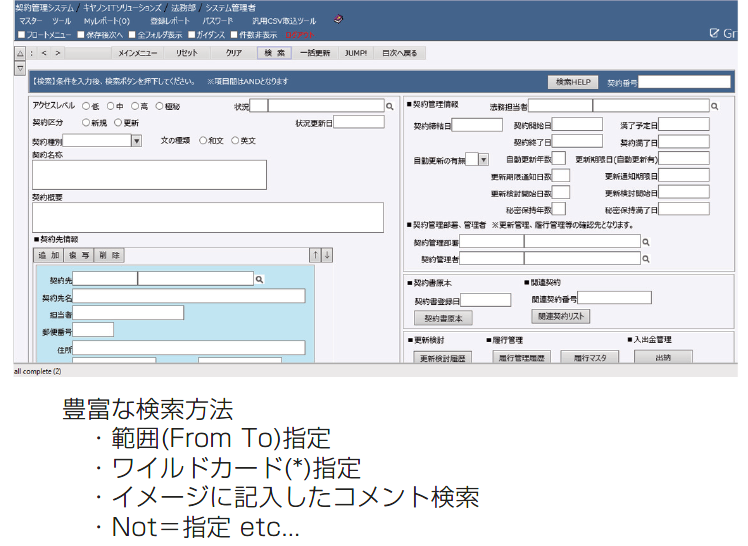This screenshot has height=546, width=748.
Task: Open the 更新検討履歴 button
Action: [x=442, y=358]
